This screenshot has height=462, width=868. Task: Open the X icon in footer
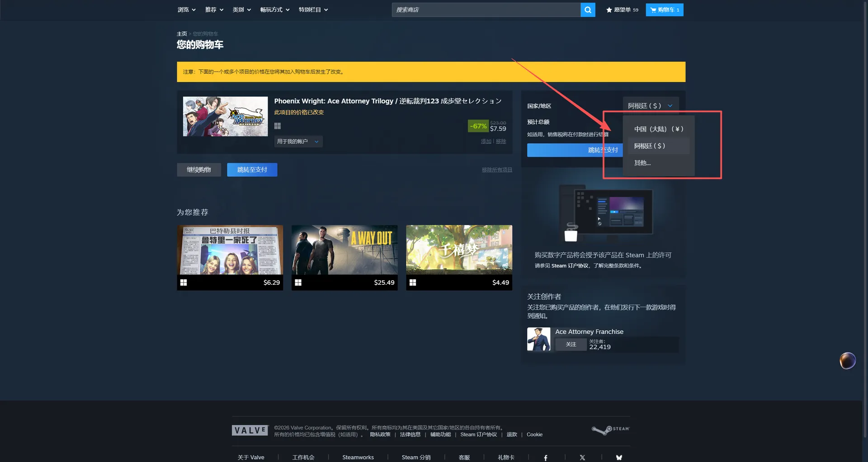point(582,457)
